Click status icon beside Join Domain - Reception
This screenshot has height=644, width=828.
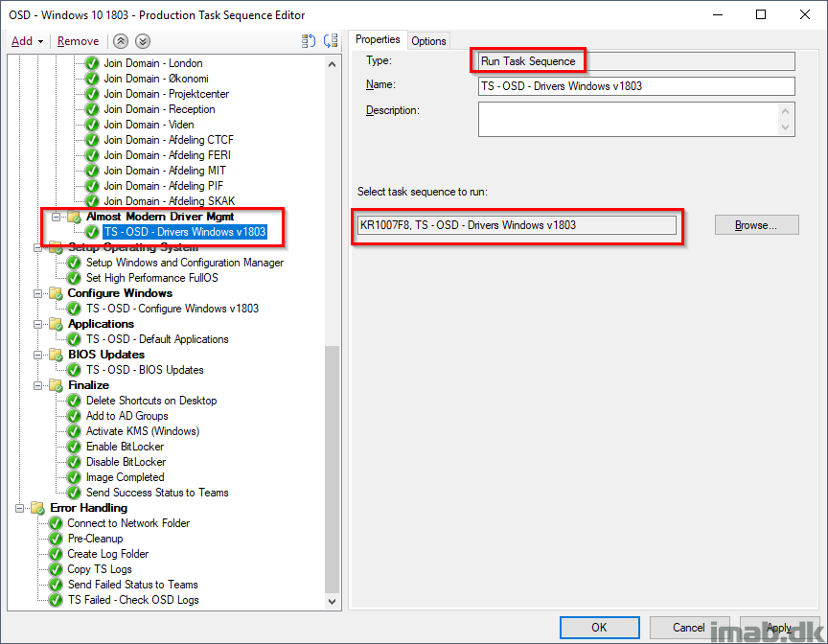click(92, 109)
